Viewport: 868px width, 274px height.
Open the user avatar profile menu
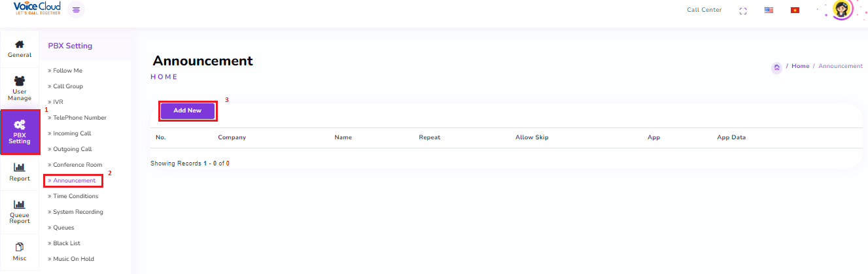pyautogui.click(x=842, y=9)
